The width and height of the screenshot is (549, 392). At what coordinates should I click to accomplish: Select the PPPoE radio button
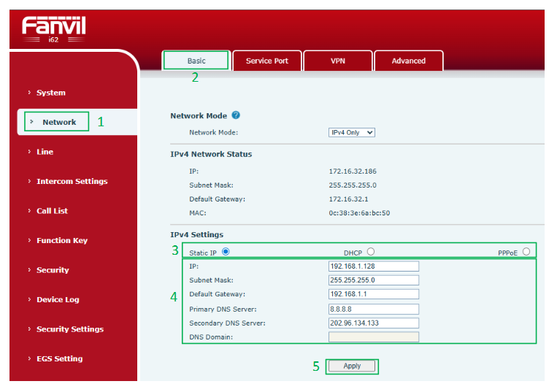[x=526, y=252]
